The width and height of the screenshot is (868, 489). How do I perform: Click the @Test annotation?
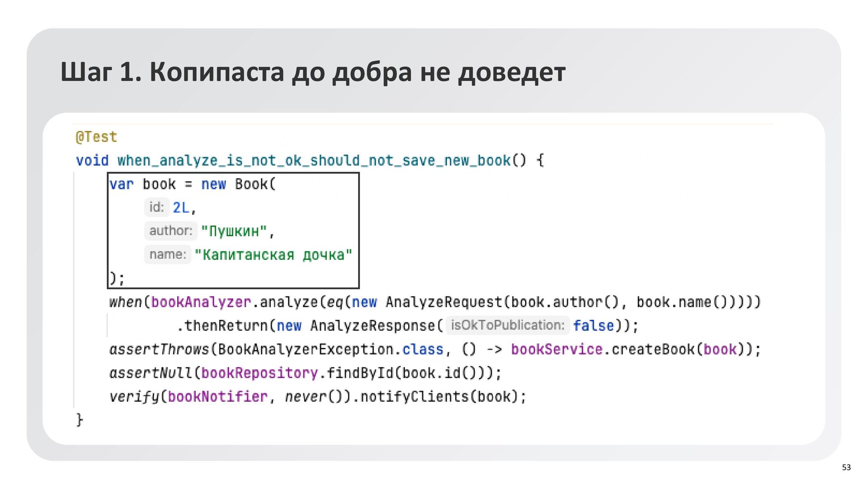tap(96, 136)
